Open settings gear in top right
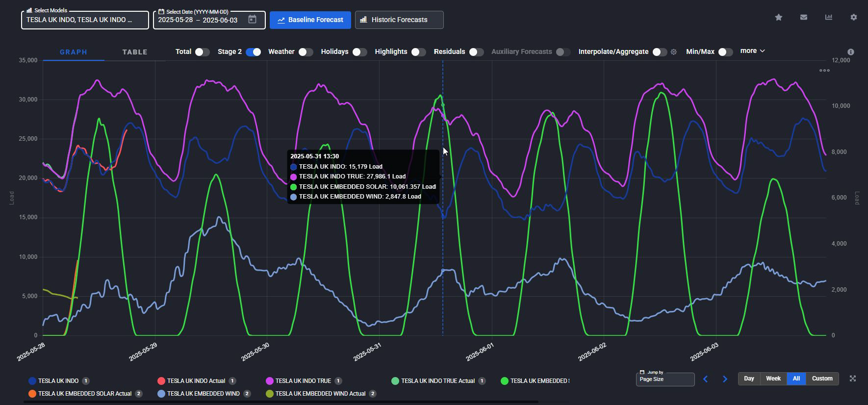The image size is (868, 405). pos(854,17)
